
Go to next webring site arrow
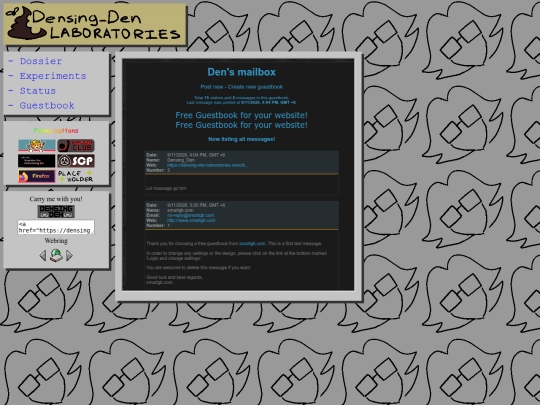click(x=69, y=256)
